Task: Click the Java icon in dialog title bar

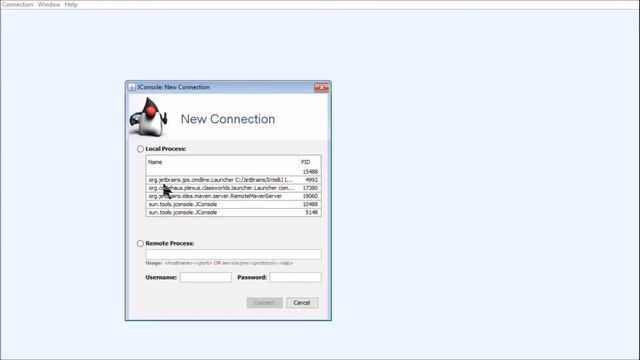Action: pos(132,87)
